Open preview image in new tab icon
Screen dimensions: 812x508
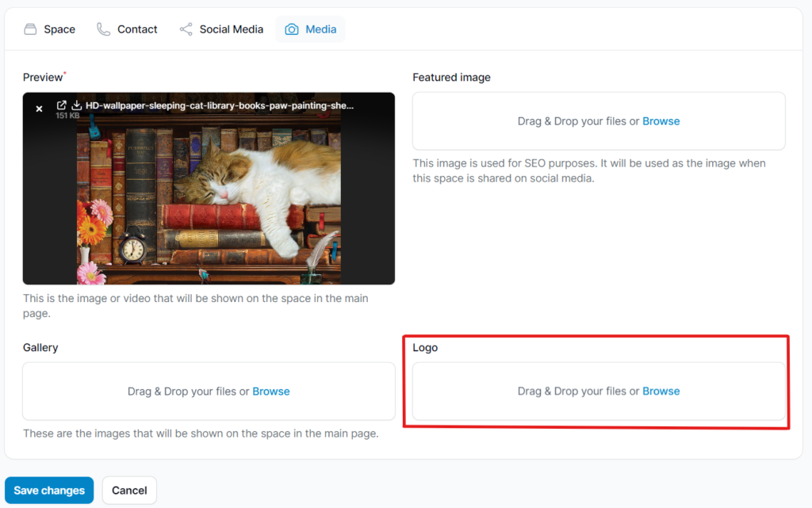point(62,105)
